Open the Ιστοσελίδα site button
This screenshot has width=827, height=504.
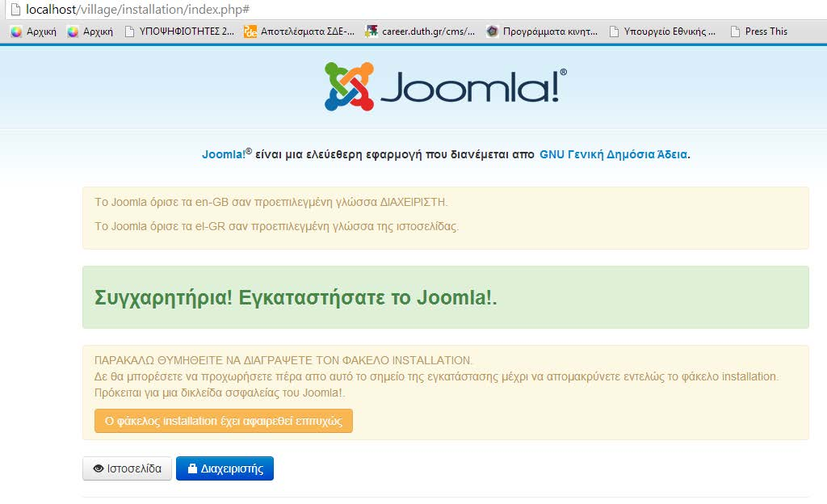[127, 468]
